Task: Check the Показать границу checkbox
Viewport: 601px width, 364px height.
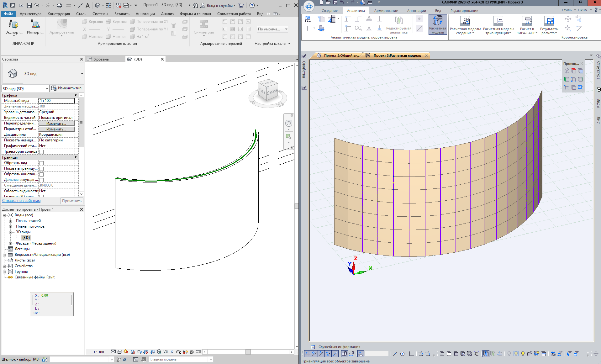Action: pos(41,169)
